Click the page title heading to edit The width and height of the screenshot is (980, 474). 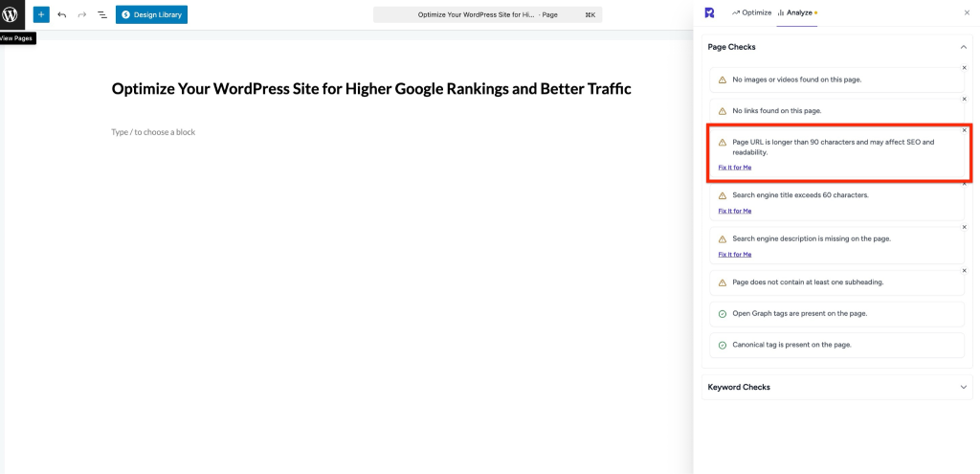[371, 89]
